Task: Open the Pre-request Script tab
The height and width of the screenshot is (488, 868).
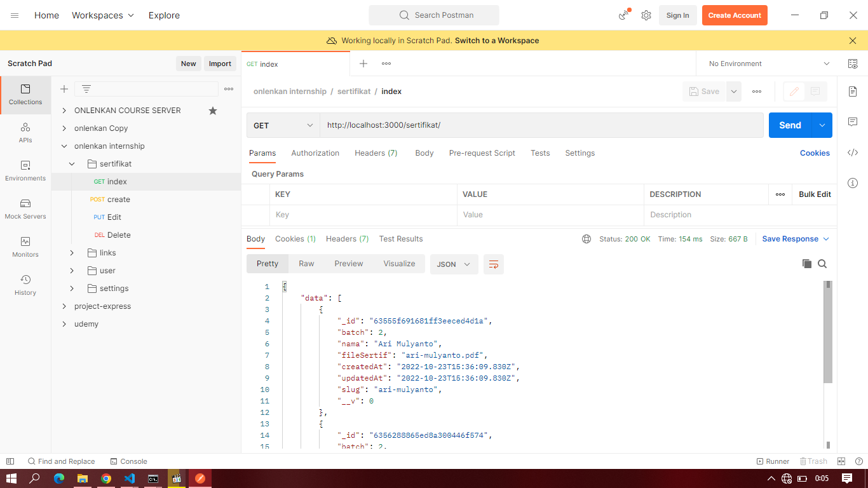Action: 482,153
